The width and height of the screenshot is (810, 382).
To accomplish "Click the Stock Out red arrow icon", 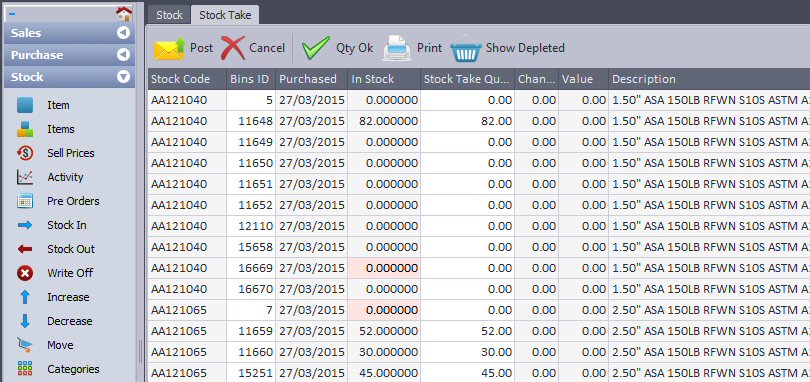I will coord(25,249).
